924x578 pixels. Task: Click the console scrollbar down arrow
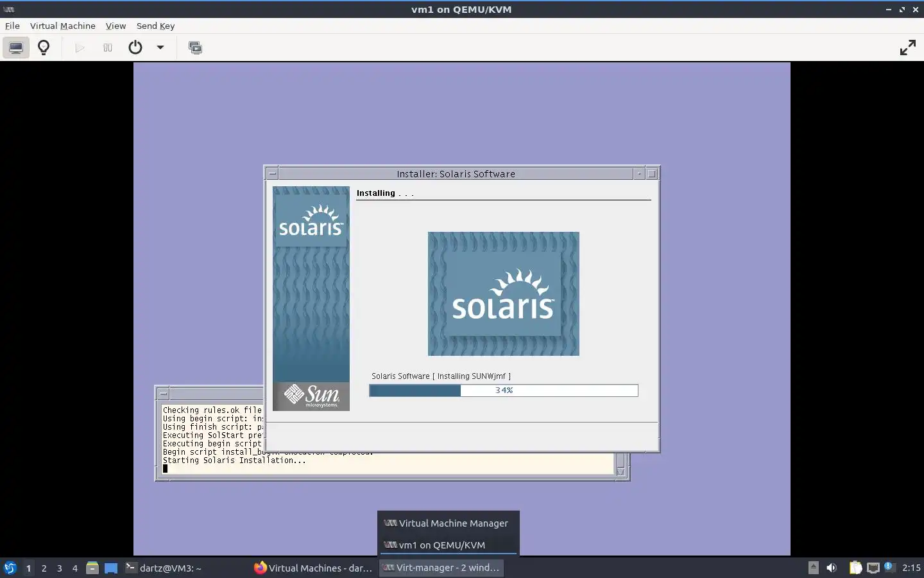pos(620,472)
